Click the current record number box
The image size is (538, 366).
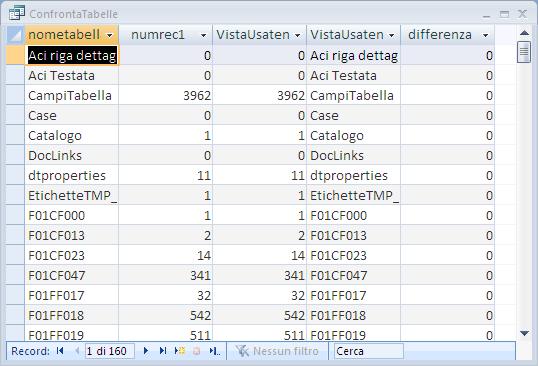[109, 351]
